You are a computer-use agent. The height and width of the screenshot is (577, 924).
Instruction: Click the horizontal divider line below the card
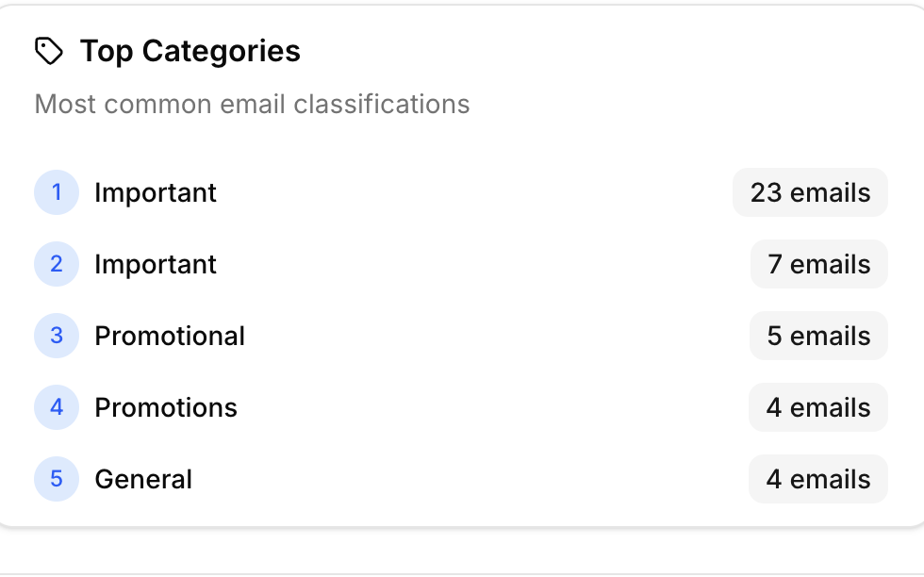[462, 573]
